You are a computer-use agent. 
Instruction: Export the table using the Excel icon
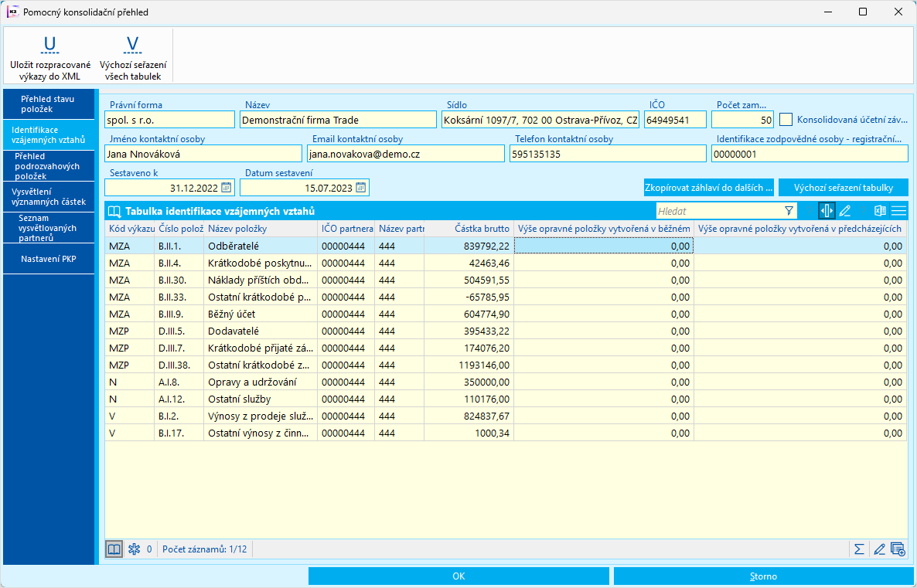pos(880,211)
